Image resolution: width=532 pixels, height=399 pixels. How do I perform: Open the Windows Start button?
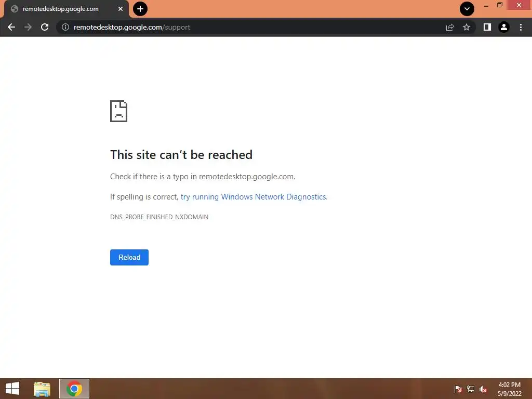click(12, 389)
